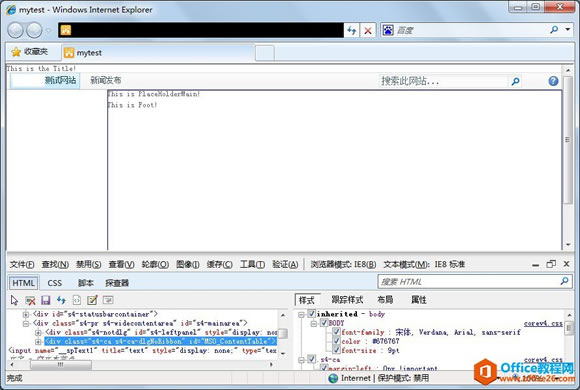Change 浏览器模式: IE8 browser mode
Viewport: 580px width, 390px height.
pos(343,264)
